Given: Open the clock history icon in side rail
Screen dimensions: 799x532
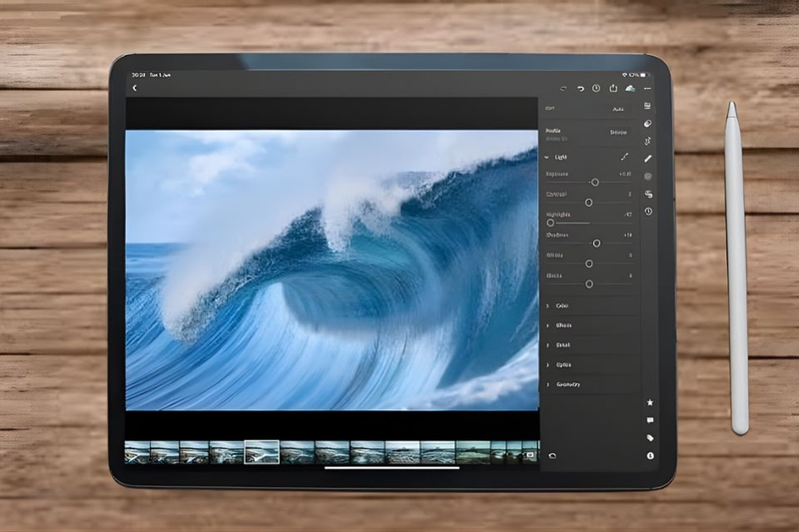Looking at the screenshot, I should (648, 212).
